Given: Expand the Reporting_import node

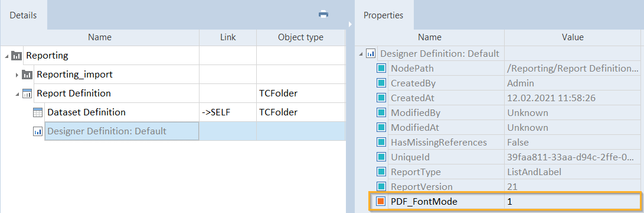Looking at the screenshot, I should click(x=17, y=75).
